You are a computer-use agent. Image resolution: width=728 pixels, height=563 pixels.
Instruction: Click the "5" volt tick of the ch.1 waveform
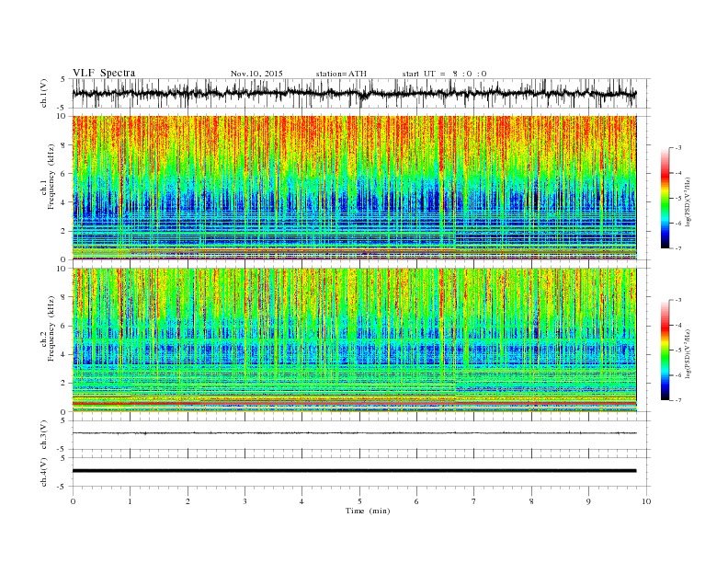[63, 79]
